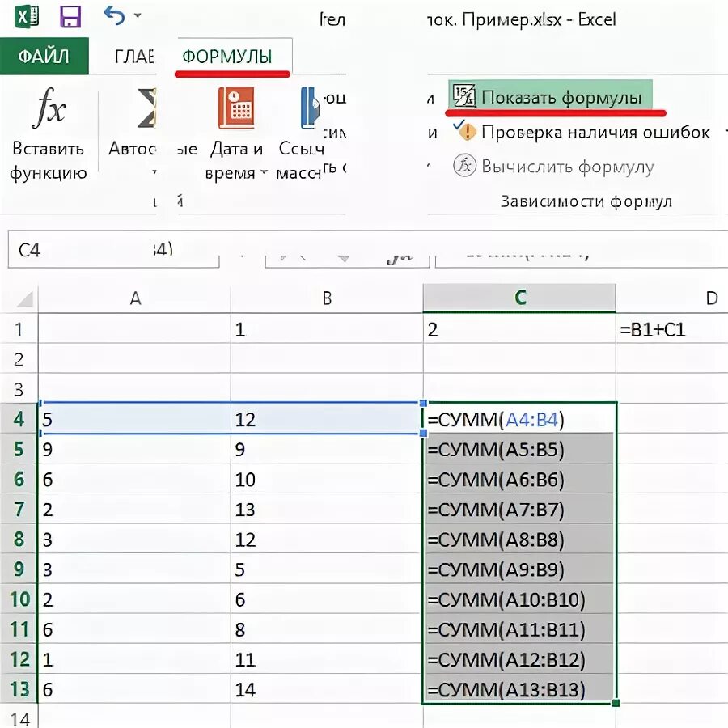Open the undo history dropdown arrow
Image resolution: width=728 pixels, height=728 pixels.
(x=138, y=15)
